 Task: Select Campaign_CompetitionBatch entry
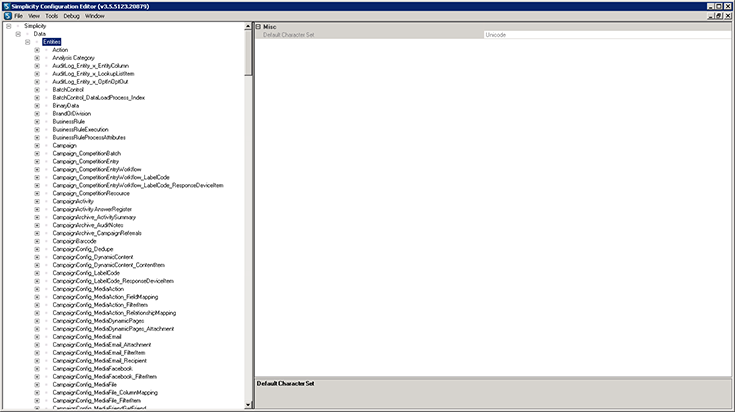tap(87, 153)
